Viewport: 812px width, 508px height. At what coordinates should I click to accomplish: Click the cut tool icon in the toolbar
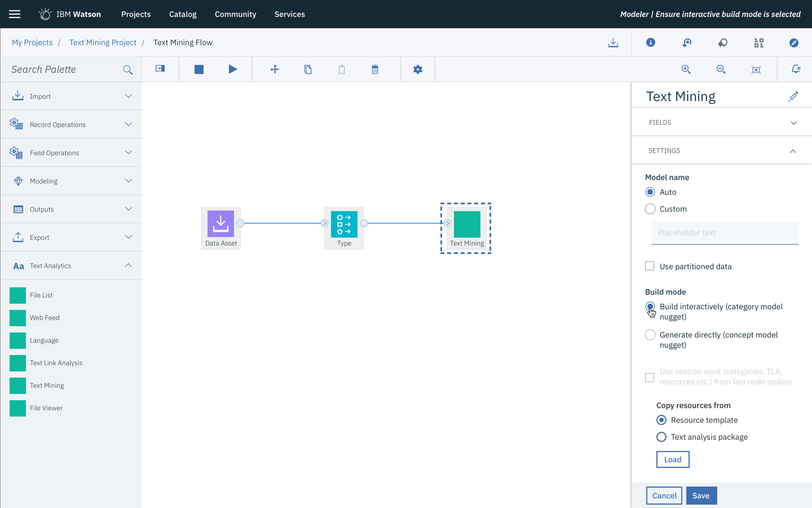coord(274,69)
